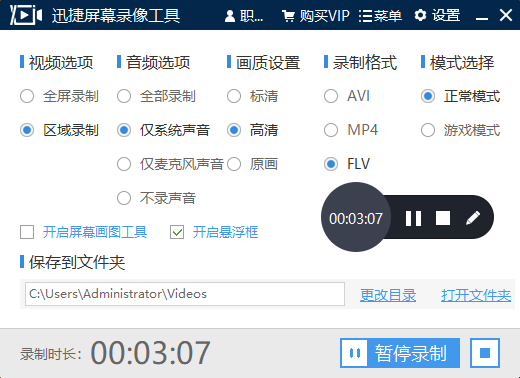Click the app logo in title bar
Image resolution: width=520 pixels, height=378 pixels.
[26, 15]
